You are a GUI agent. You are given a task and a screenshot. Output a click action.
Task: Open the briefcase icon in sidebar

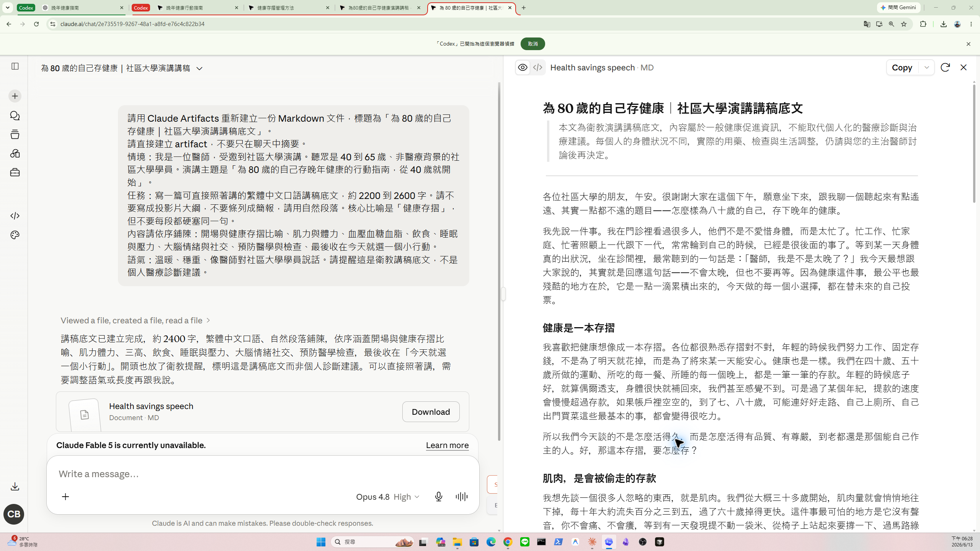pyautogui.click(x=15, y=173)
